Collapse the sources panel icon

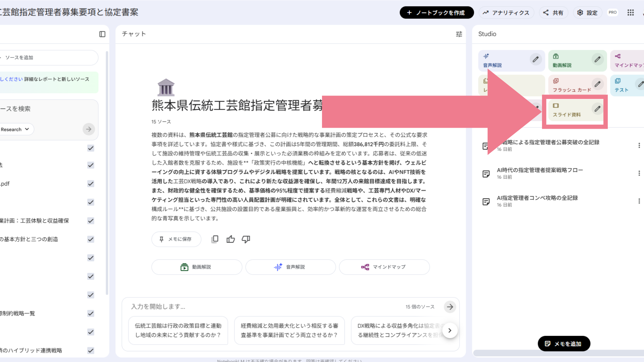coord(102,34)
